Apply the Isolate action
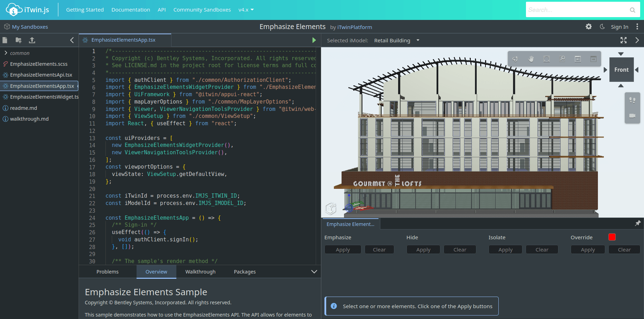Screen dimensions: 644x319 505,249
